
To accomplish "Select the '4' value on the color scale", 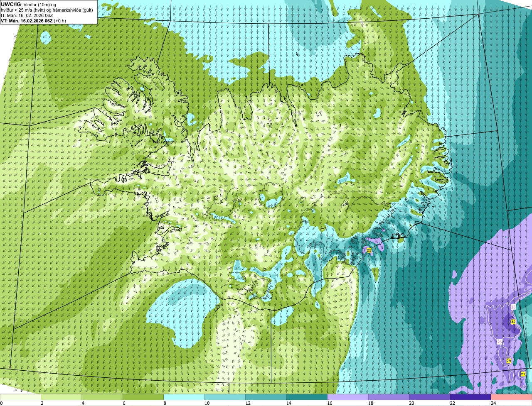I will click(x=82, y=403).
